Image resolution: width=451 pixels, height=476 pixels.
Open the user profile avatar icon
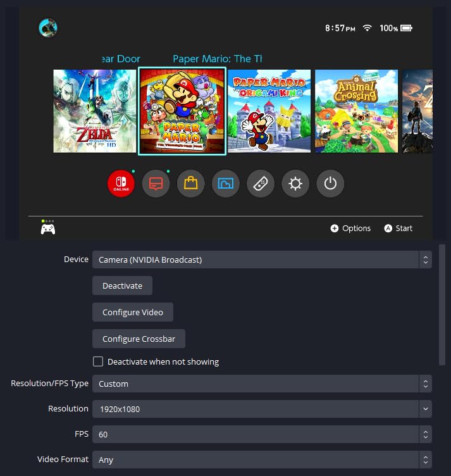(x=48, y=28)
